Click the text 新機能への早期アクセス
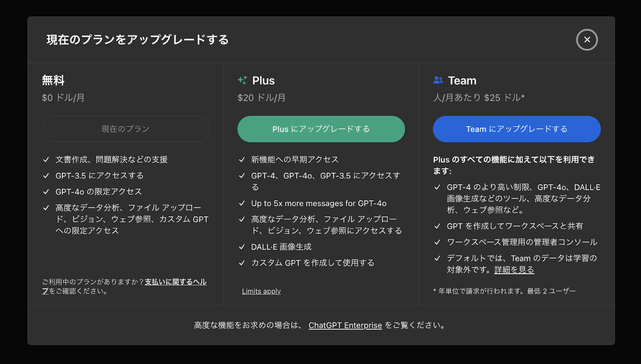Viewport: 641px width, 364px height. (295, 159)
